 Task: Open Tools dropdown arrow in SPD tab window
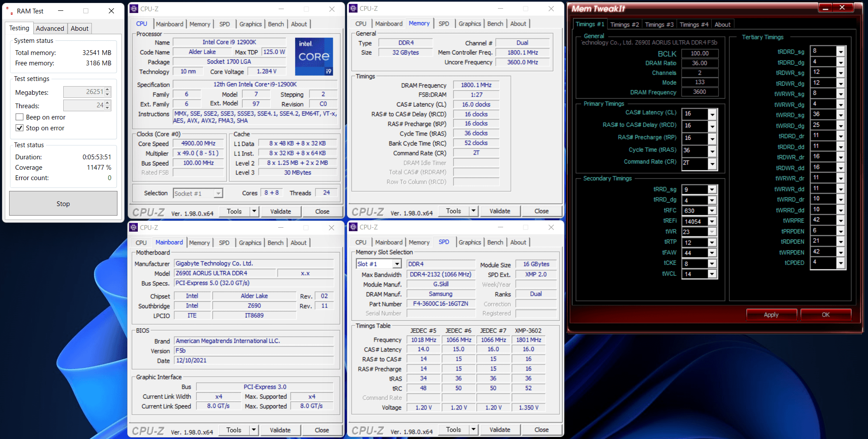click(x=474, y=429)
